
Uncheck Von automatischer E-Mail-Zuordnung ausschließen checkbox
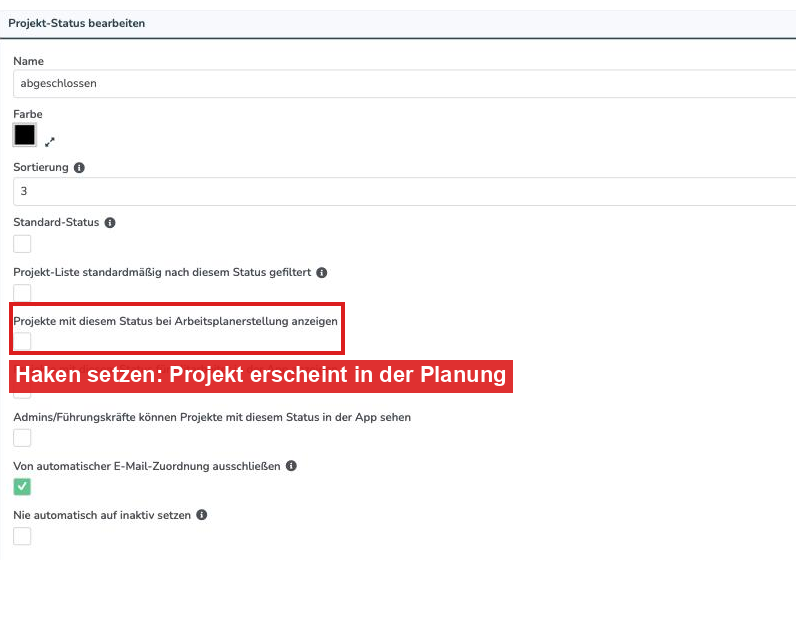(x=22, y=487)
